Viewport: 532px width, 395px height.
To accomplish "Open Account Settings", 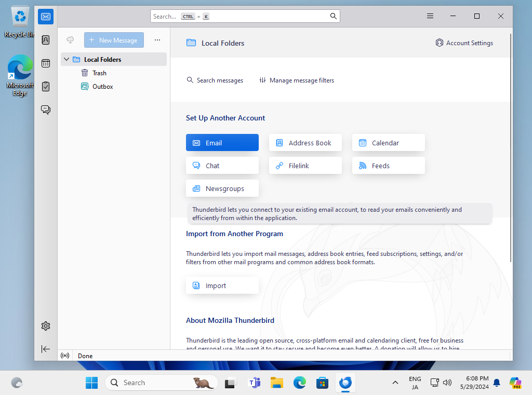I will point(464,43).
